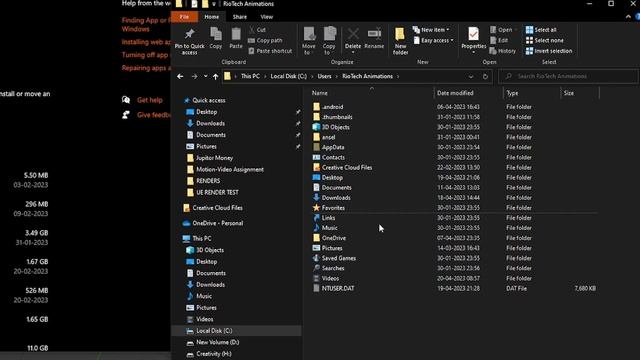Click the Cut command
The image size is (640, 360).
tap(257, 30)
